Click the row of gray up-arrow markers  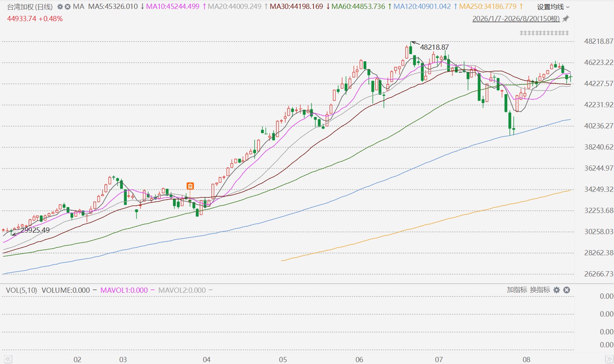point(544,33)
